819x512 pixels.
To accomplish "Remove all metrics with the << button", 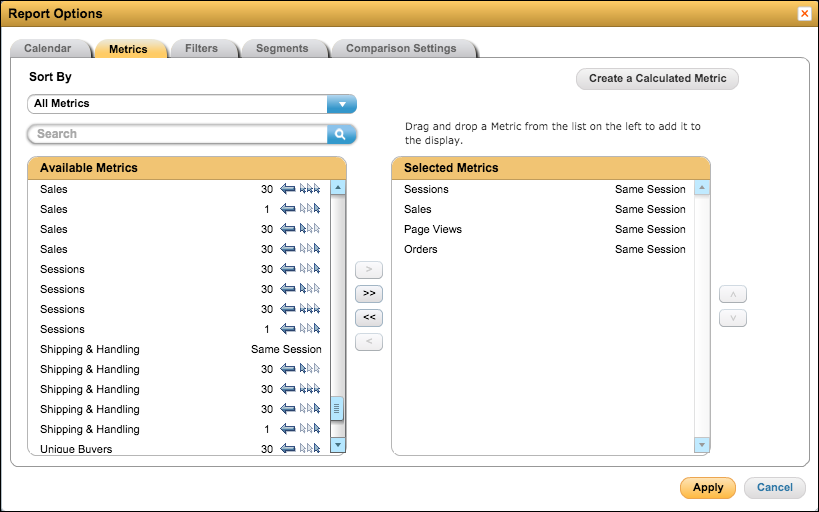I will tap(369, 318).
